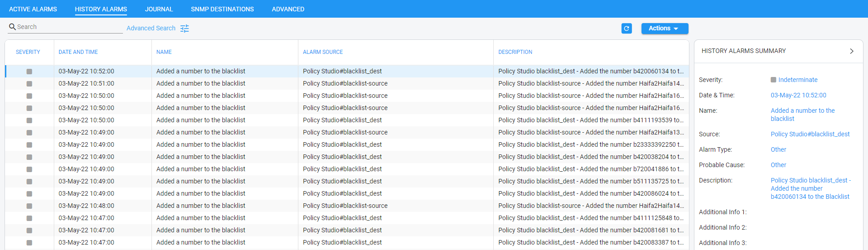Screen dimensions: 868x250
Task: Click the search magnifier icon
Action: [12, 27]
